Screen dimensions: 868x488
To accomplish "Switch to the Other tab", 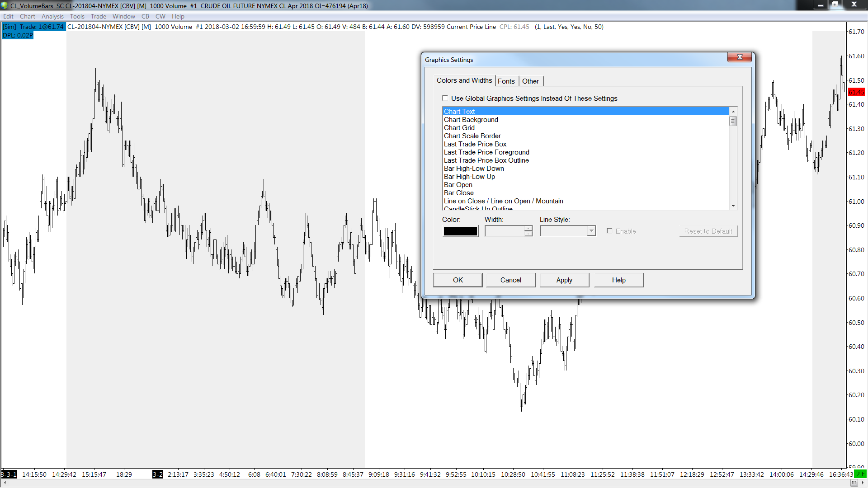I will [x=530, y=81].
